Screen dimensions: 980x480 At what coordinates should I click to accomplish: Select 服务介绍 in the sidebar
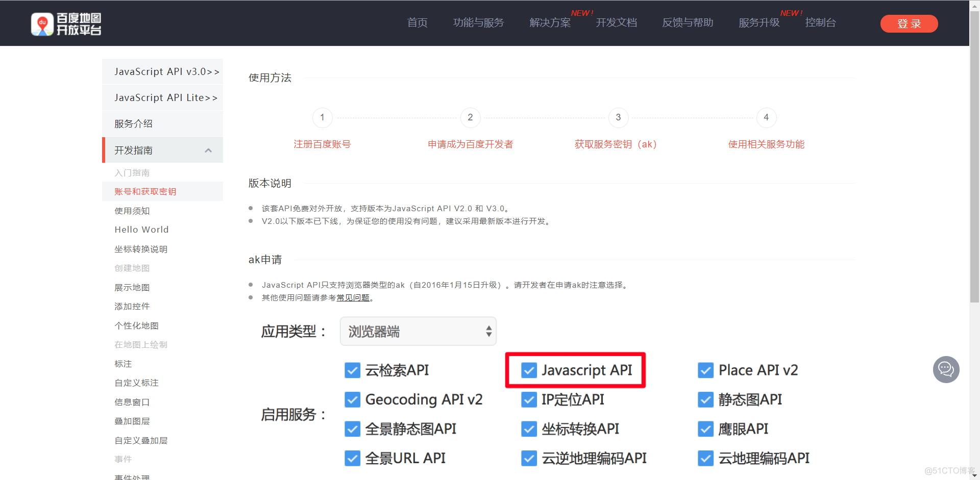(x=162, y=123)
